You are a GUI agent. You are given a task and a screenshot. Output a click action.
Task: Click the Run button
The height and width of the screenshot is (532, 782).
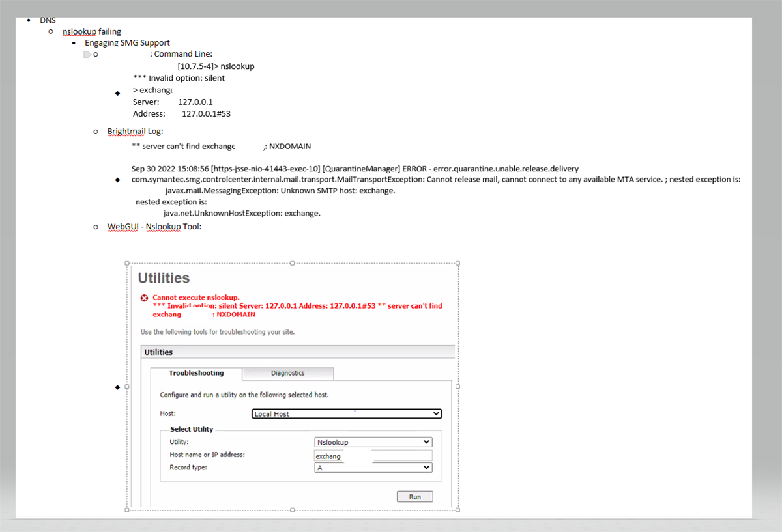click(x=414, y=496)
